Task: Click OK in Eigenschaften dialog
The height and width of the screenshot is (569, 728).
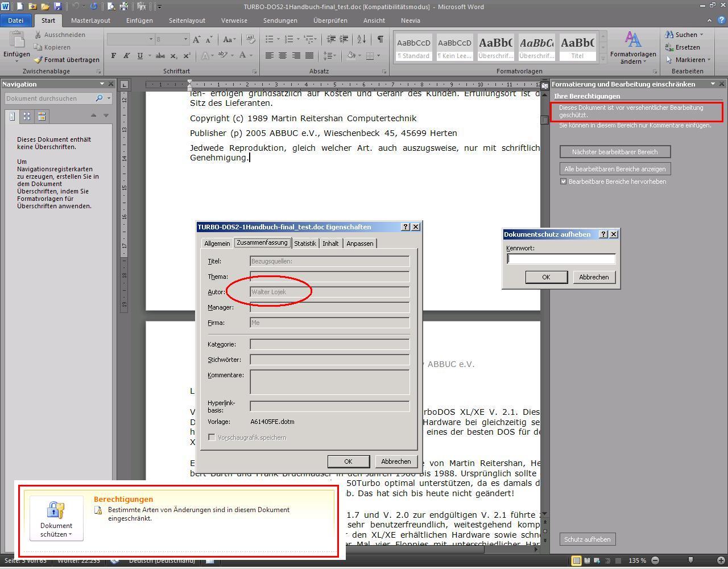Action: [x=348, y=461]
